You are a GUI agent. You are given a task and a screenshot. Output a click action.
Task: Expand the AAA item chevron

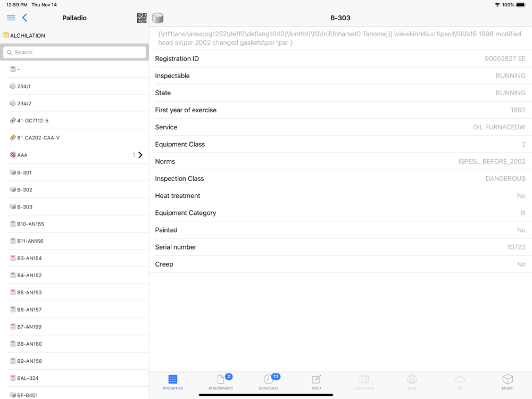140,155
